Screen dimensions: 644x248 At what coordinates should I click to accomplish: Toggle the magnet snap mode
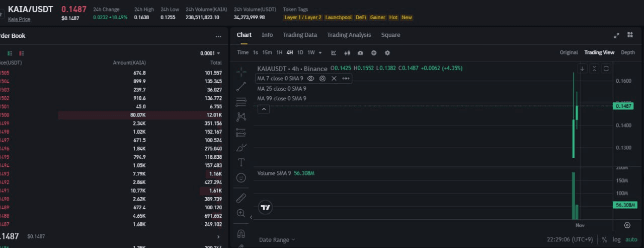click(x=241, y=233)
